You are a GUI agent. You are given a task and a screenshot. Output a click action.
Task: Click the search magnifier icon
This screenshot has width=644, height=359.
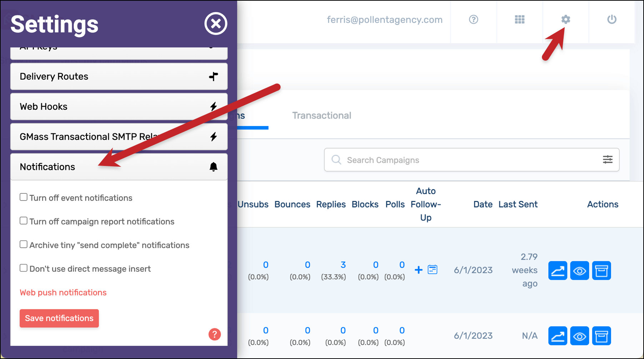(336, 160)
